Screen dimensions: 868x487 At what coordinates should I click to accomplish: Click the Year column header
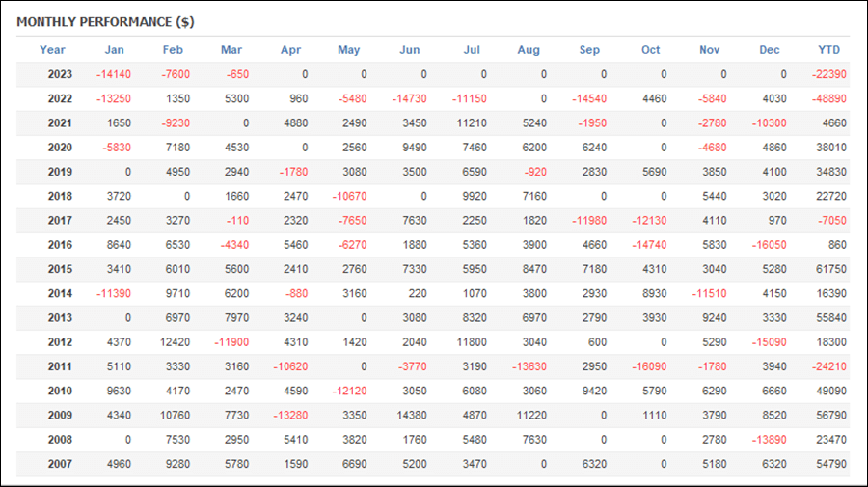pos(52,50)
